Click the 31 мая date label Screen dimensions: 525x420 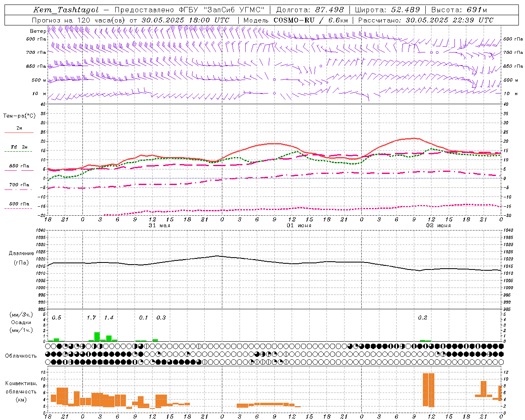[159, 226]
